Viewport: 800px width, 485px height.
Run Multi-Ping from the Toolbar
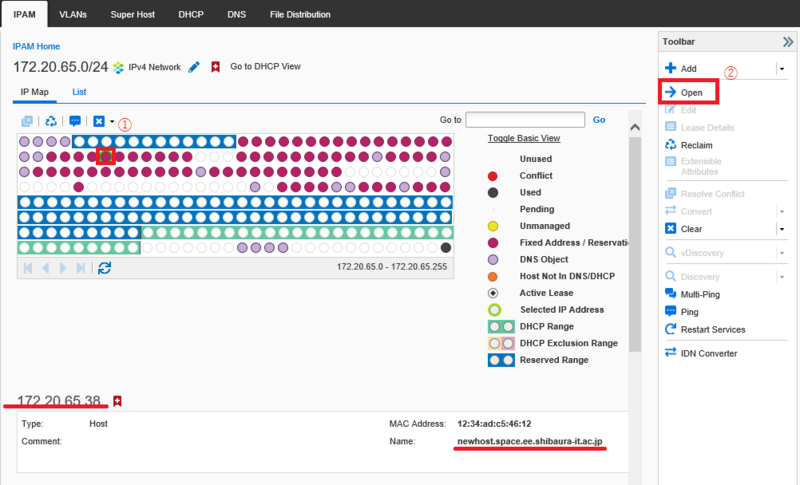699,294
